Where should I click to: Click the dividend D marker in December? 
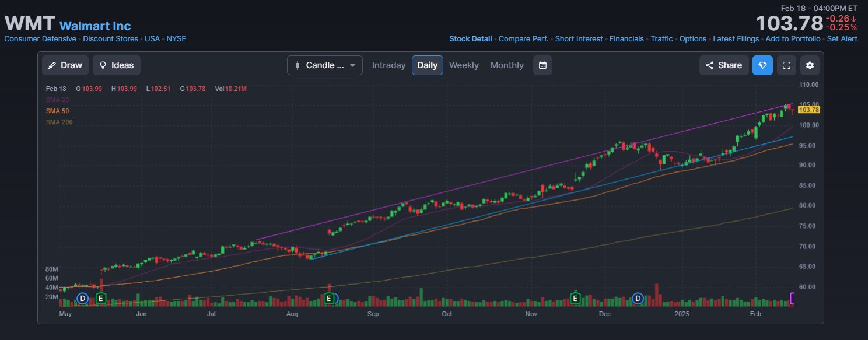[638, 299]
